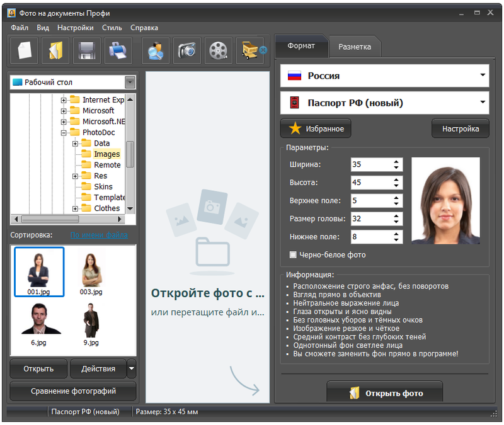The width and height of the screenshot is (504, 425).
Task: Click the shopping cart order toolbar icon
Action: pos(250,50)
